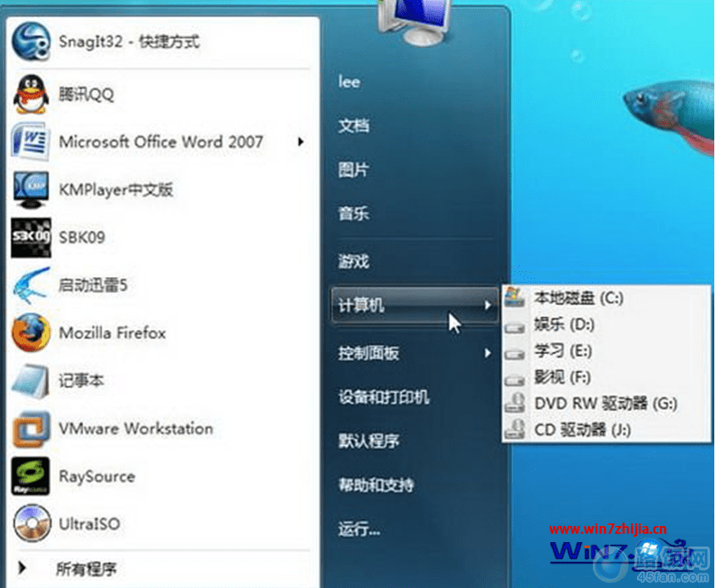Open 文档 (Documents)
Viewport: 716px width, 588px height.
pos(354,125)
